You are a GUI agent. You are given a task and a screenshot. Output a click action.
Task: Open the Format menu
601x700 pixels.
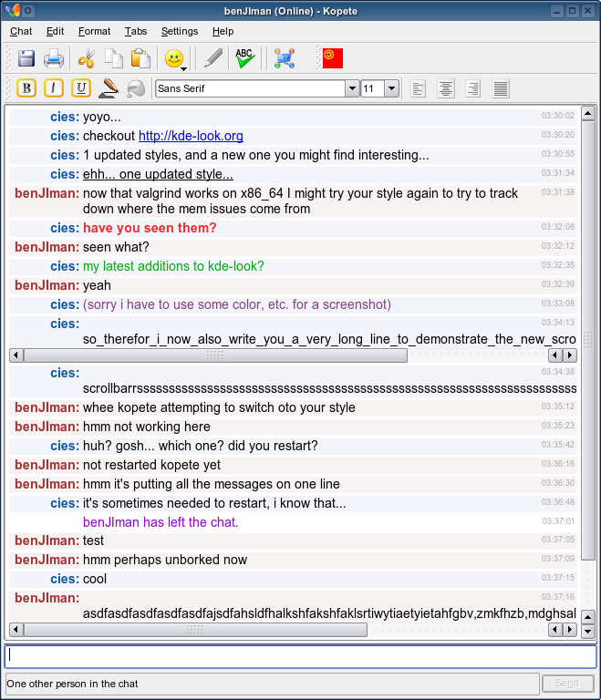point(94,31)
